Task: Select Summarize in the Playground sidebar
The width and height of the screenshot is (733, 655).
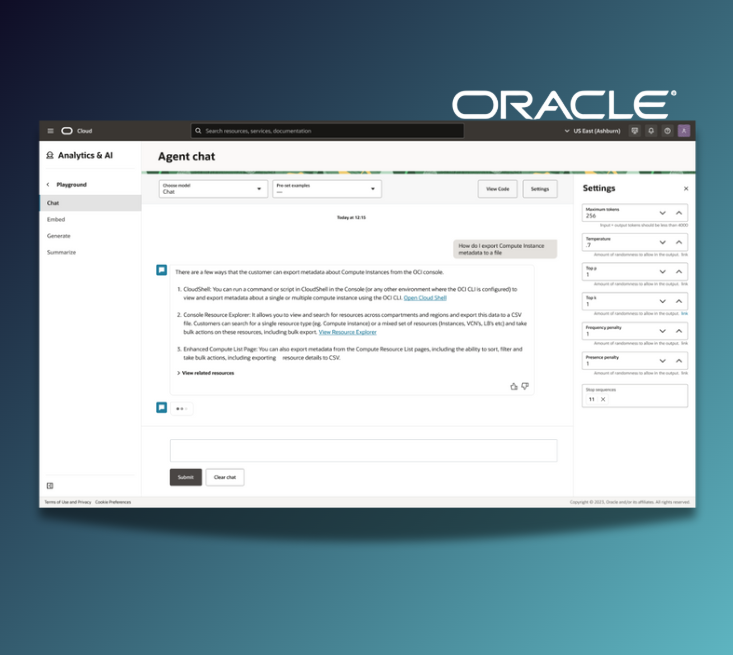Action: click(x=61, y=252)
